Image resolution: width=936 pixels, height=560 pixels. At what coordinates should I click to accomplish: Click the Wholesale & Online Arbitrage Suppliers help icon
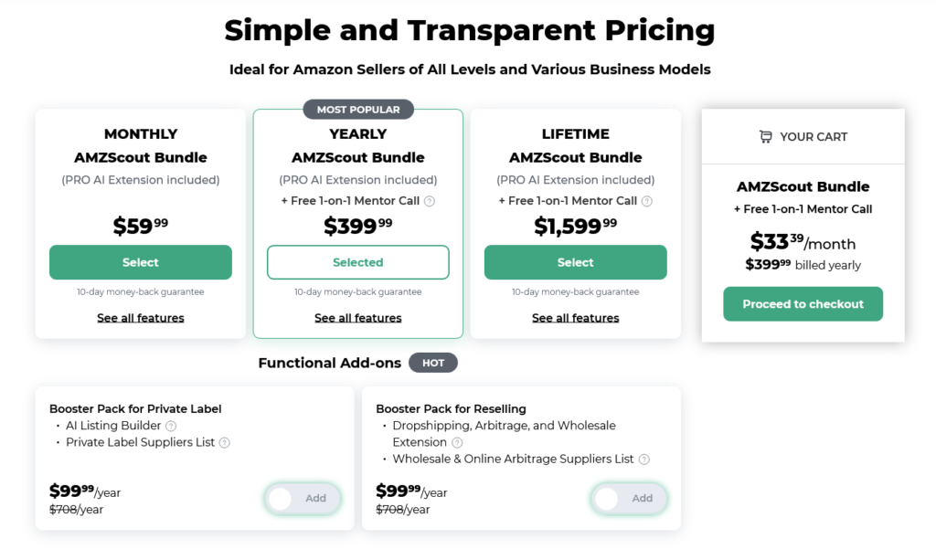click(644, 460)
